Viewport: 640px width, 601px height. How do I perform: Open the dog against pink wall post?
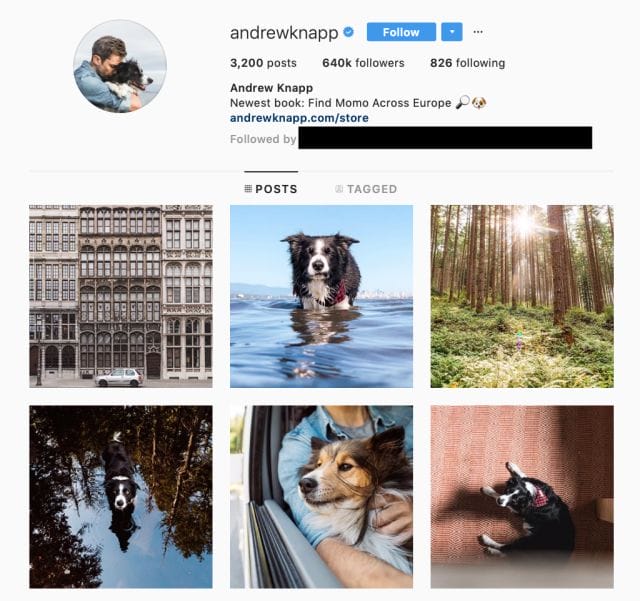(x=522, y=497)
